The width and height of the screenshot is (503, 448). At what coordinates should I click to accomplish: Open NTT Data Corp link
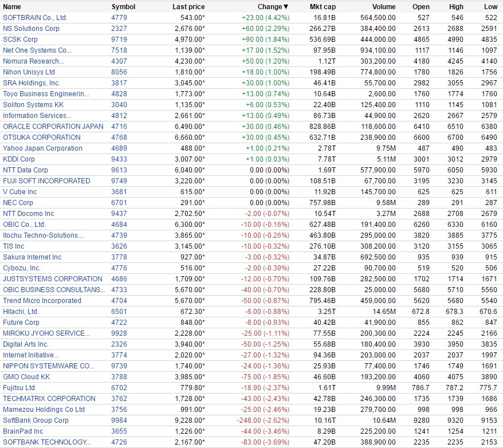point(25,170)
